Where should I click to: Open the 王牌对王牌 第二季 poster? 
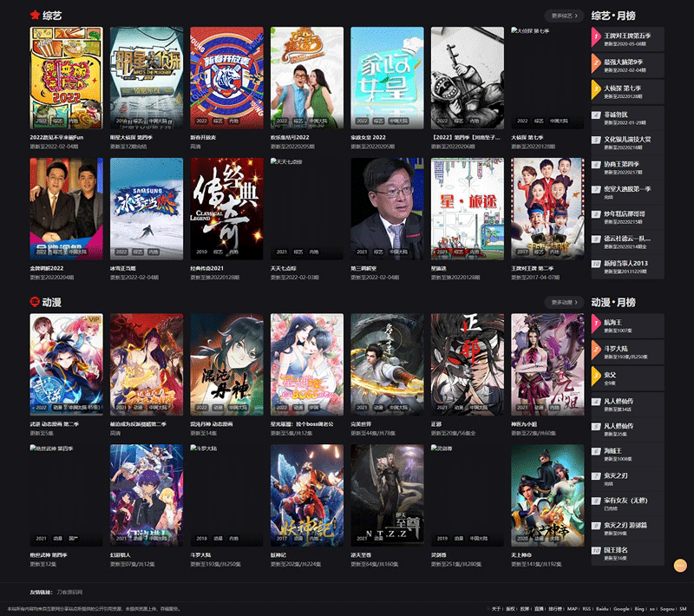[547, 209]
